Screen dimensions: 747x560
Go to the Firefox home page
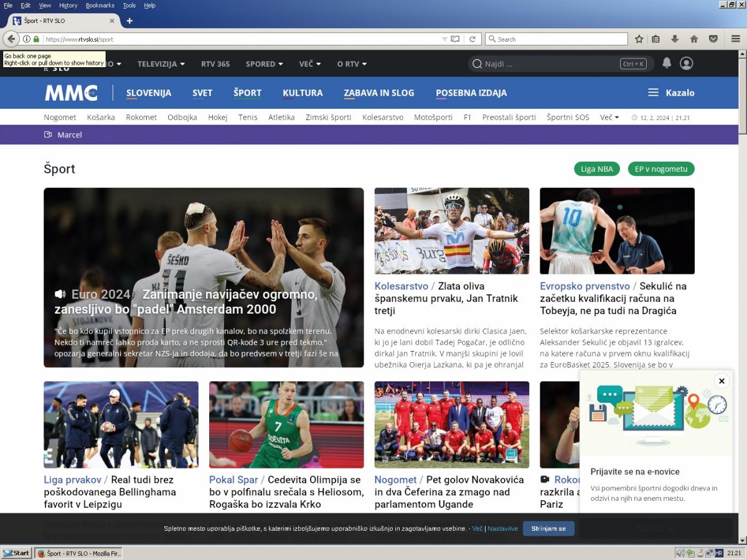coord(694,39)
